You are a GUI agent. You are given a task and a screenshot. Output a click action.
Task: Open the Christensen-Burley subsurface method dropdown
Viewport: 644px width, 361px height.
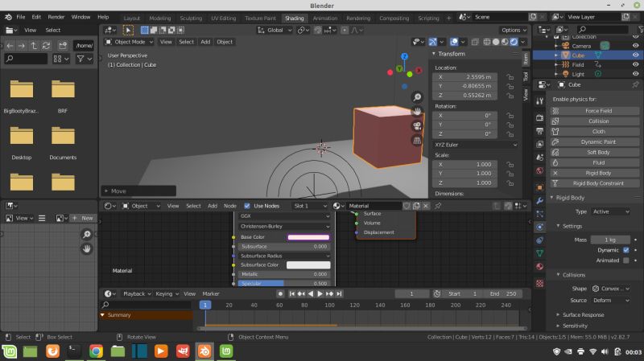point(284,227)
